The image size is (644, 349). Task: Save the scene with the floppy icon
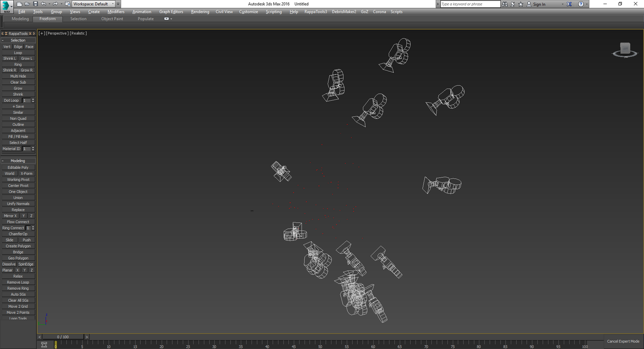click(35, 4)
